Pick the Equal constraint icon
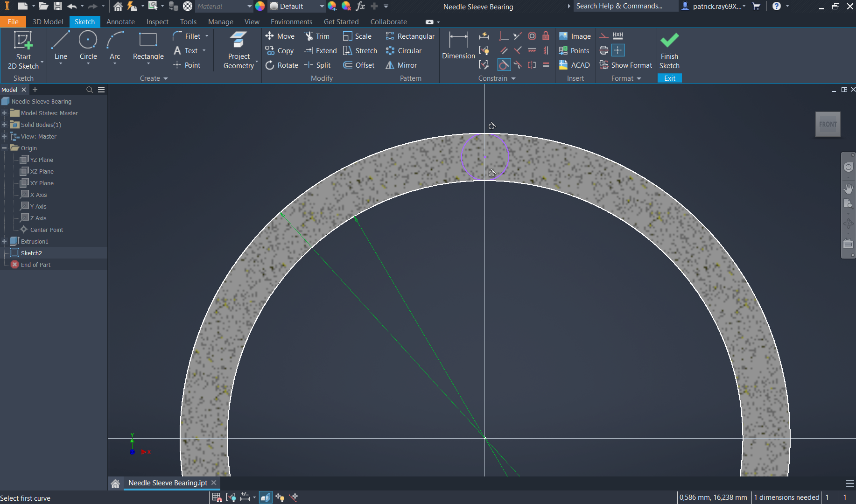The height and width of the screenshot is (504, 856). pyautogui.click(x=546, y=65)
